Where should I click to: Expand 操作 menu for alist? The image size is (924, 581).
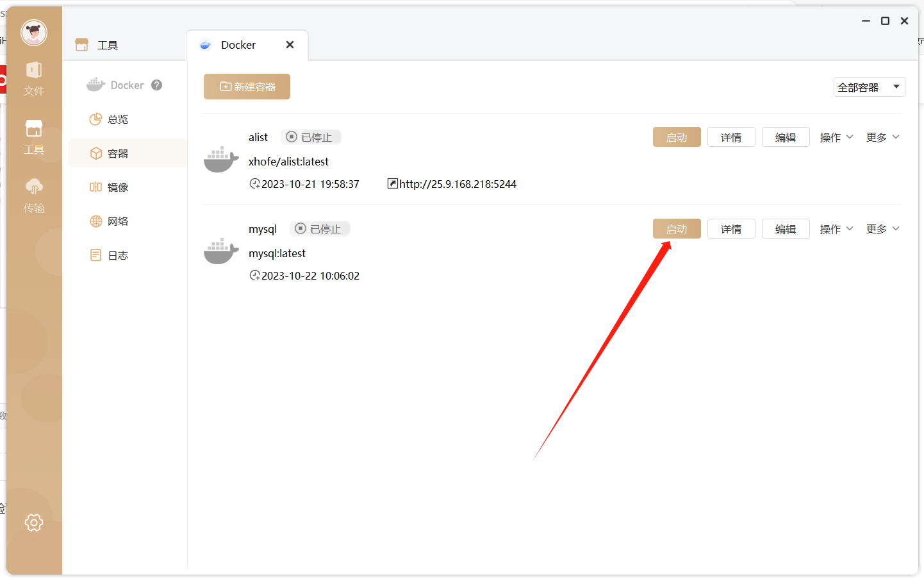(x=836, y=137)
